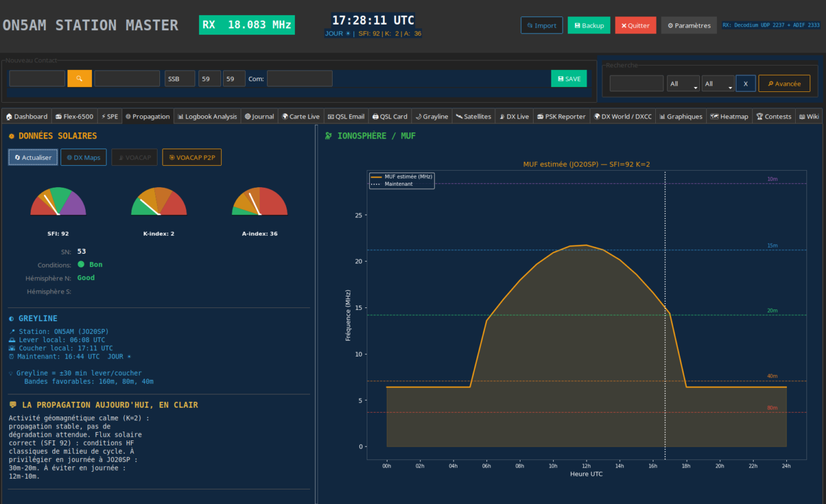826x504 pixels.
Task: Open the first All dropdown in Recherche
Action: (683, 83)
